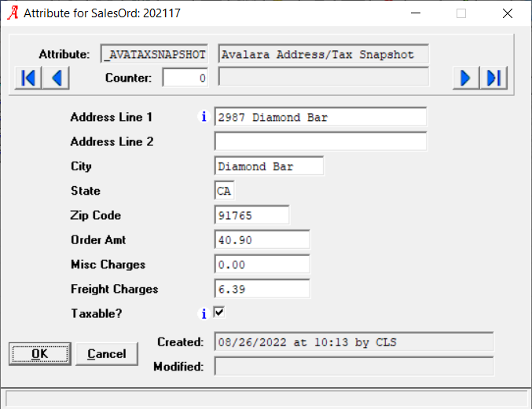Jump to the first attribute record
The image size is (532, 409).
tap(28, 78)
